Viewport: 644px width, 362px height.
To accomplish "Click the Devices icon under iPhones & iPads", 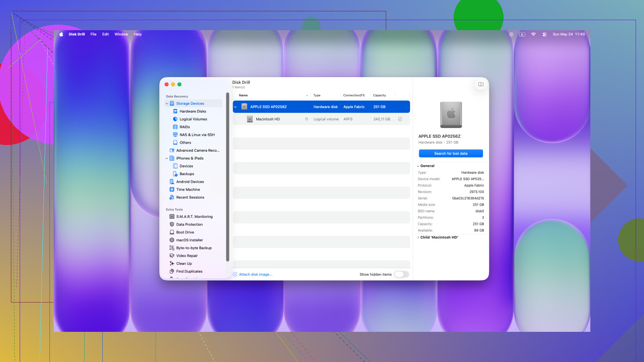I will 175,166.
